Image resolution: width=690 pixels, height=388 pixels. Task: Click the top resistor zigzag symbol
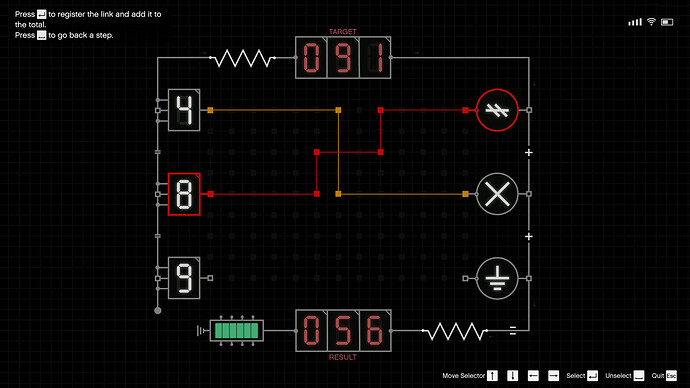pyautogui.click(x=242, y=58)
